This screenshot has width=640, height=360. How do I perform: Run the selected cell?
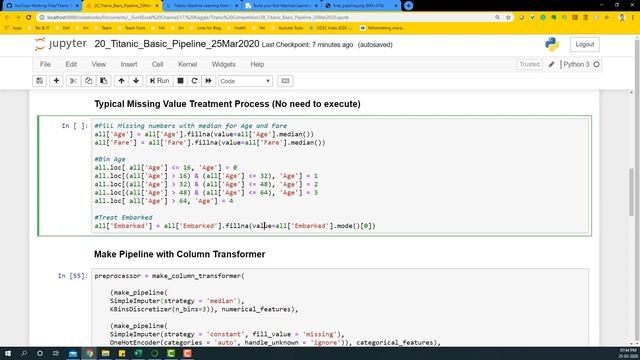coord(159,81)
